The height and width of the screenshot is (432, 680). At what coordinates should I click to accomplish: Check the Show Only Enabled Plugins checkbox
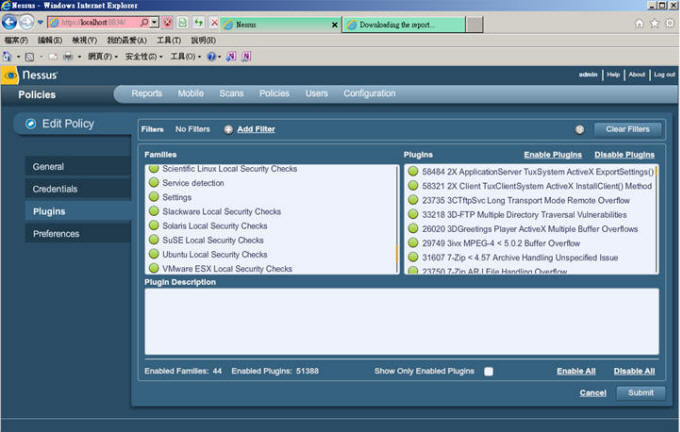tap(488, 371)
